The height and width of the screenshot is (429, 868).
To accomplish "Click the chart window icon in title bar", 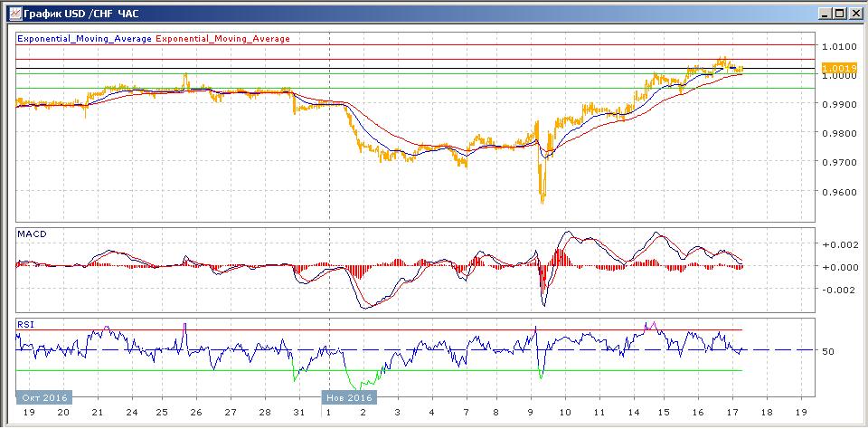I will pos(15,14).
